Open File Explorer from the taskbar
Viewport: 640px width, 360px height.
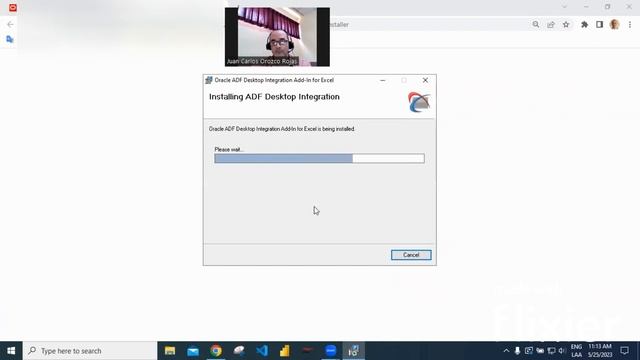coord(170,351)
